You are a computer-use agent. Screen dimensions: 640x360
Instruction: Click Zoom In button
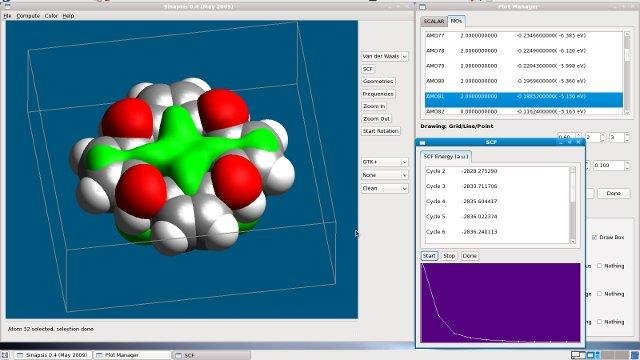click(374, 106)
